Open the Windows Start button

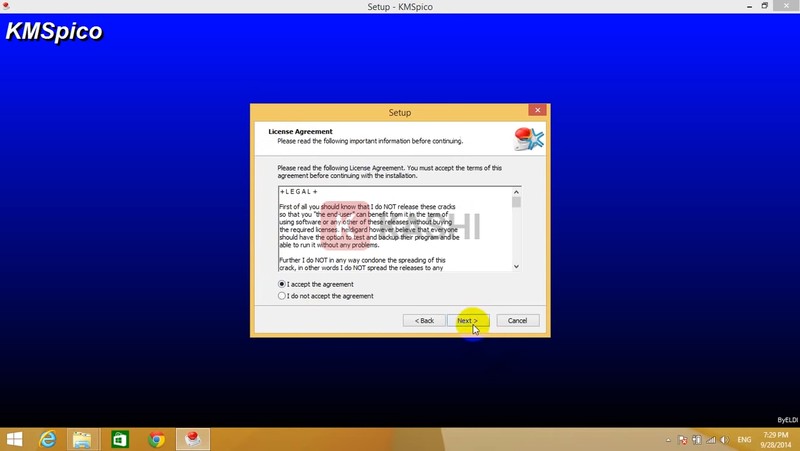click(14, 439)
